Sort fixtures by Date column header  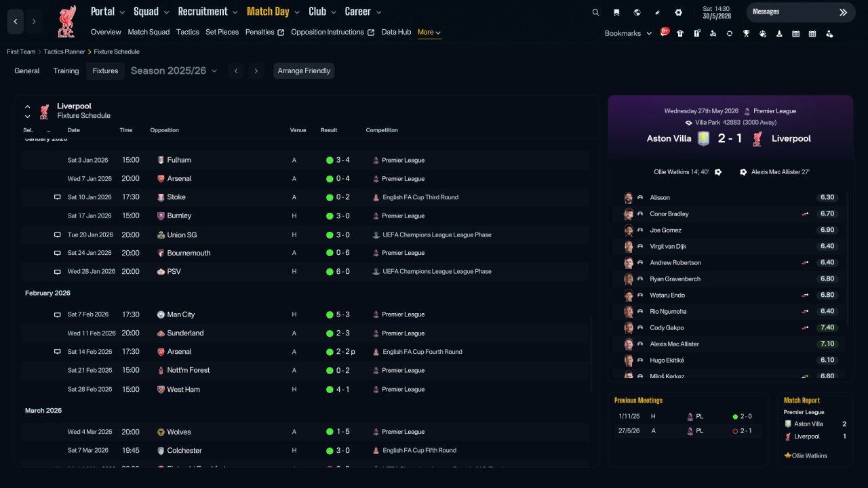tap(73, 130)
